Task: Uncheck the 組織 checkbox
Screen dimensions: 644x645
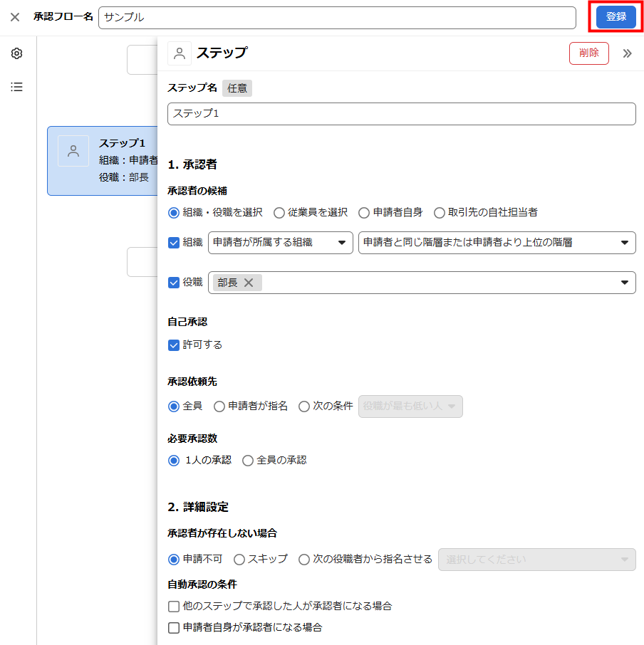Action: click(x=174, y=242)
